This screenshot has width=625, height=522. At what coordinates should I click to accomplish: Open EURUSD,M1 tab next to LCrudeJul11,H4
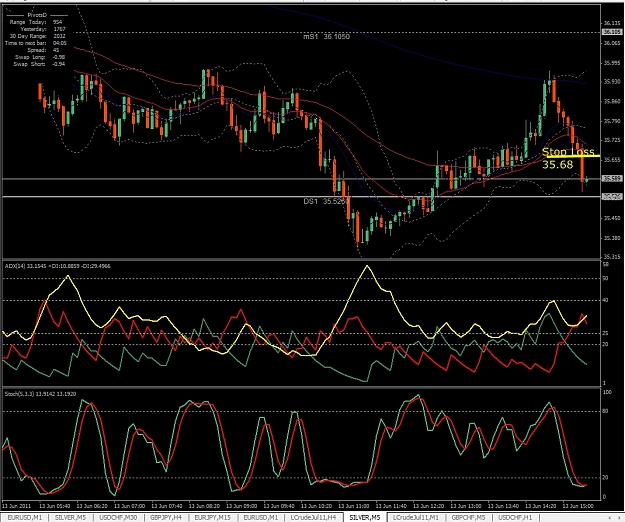(x=260, y=517)
